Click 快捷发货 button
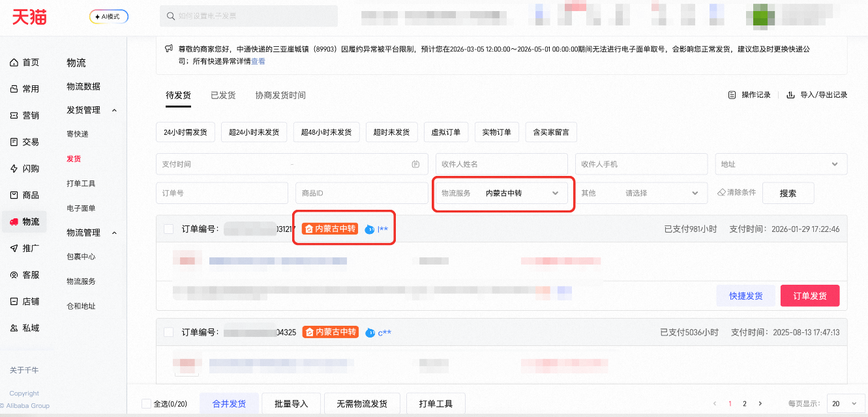Image resolution: width=868 pixels, height=417 pixels. (x=745, y=296)
